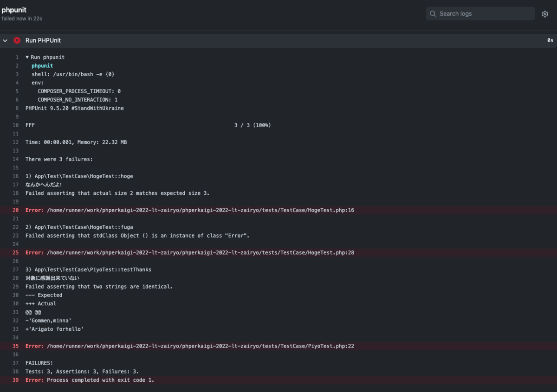Click the 'phpunit' job title heading
The image size is (557, 392).
coord(14,10)
